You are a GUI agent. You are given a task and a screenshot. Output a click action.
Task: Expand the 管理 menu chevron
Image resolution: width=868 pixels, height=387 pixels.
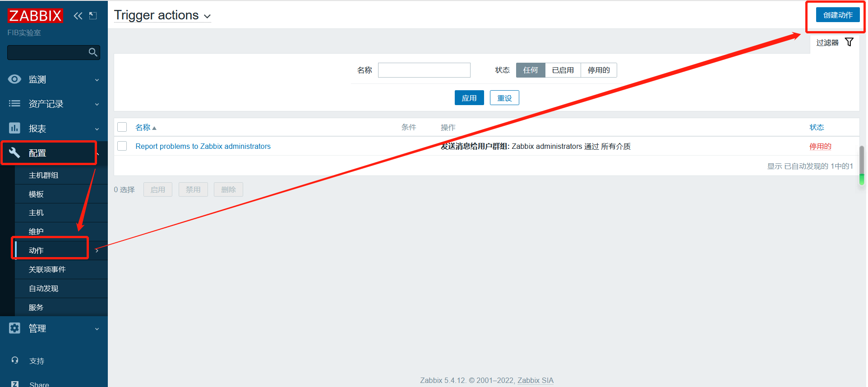[97, 329]
